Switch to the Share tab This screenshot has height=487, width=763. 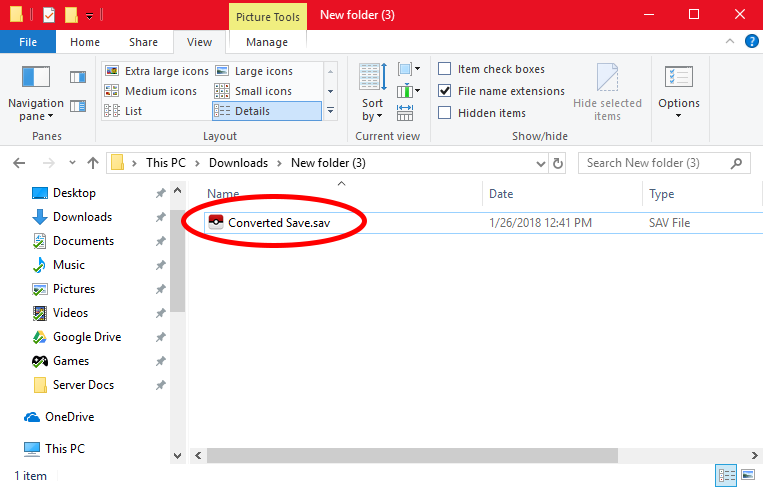(143, 42)
